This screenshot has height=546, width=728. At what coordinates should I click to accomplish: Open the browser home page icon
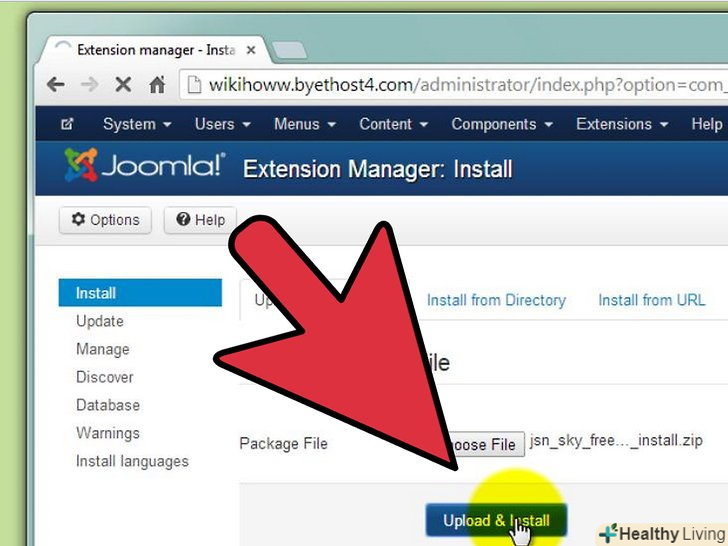pyautogui.click(x=157, y=84)
